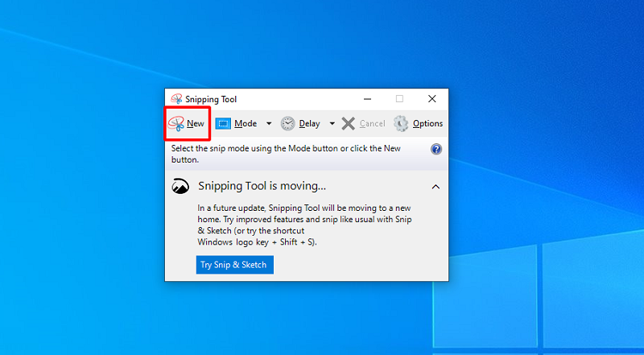Expand the Delay dropdown arrow
This screenshot has width=644, height=355.
tap(332, 124)
